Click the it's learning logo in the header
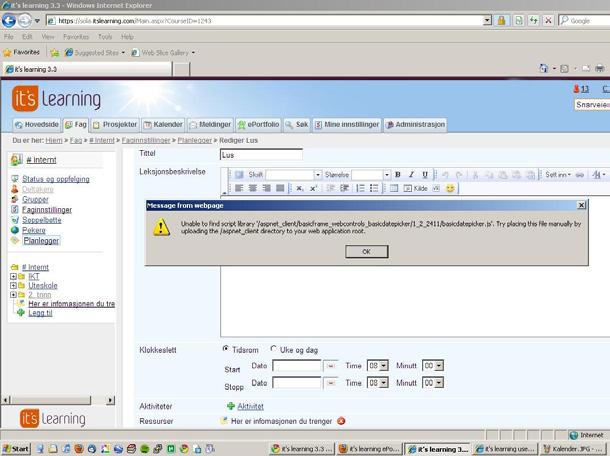Screen dimensions: 610x456 (x=56, y=99)
